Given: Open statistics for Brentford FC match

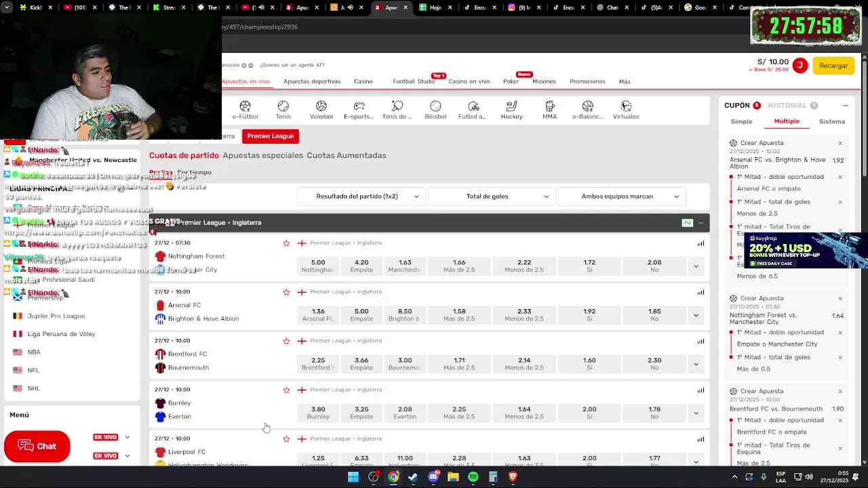Looking at the screenshot, I should (x=701, y=341).
